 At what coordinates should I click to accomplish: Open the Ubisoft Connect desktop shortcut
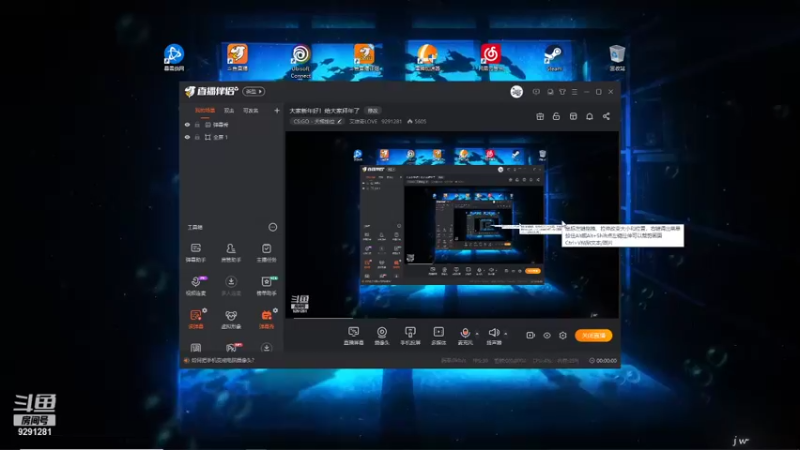click(301, 61)
